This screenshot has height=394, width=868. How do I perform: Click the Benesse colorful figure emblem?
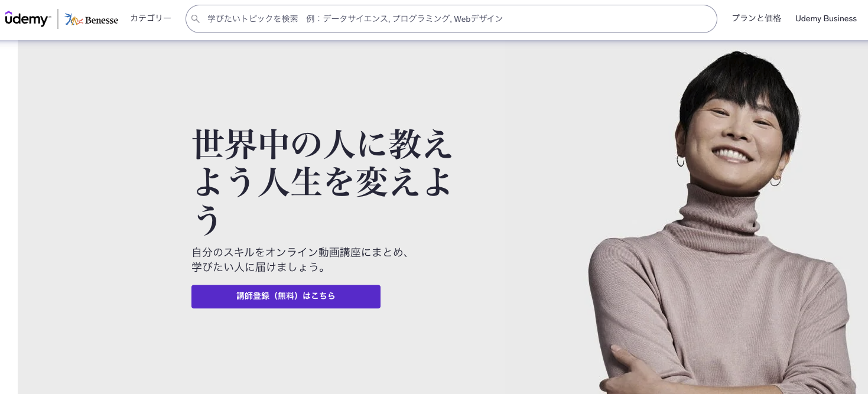pyautogui.click(x=73, y=19)
